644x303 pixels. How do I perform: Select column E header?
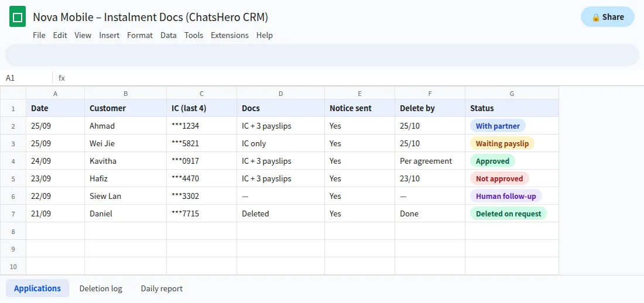click(x=360, y=94)
